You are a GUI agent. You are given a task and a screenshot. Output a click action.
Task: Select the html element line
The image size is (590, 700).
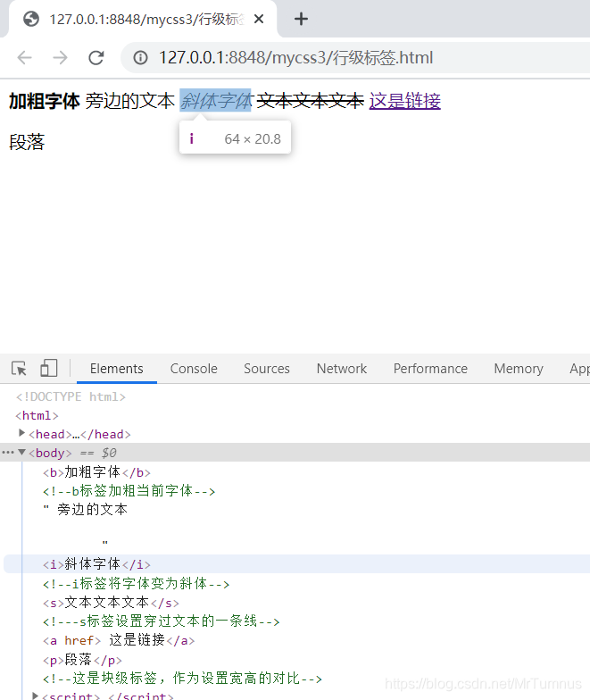[x=37, y=416]
